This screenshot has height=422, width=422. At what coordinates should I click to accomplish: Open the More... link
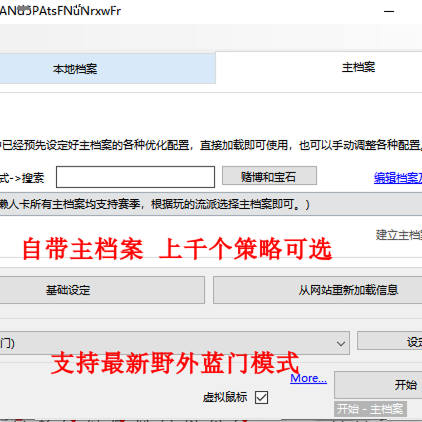click(x=308, y=378)
